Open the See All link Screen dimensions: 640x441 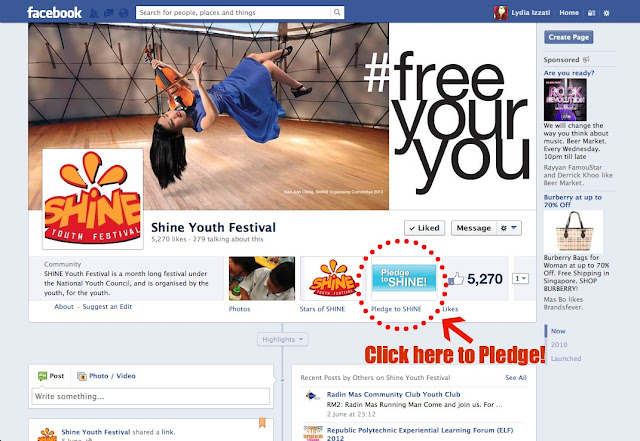516,378
